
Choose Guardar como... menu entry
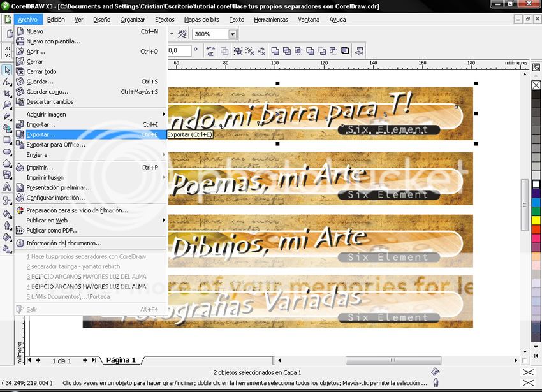coord(91,92)
